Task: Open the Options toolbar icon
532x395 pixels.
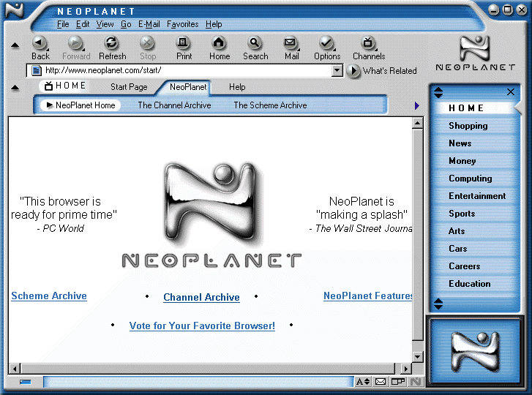Action: 326,43
